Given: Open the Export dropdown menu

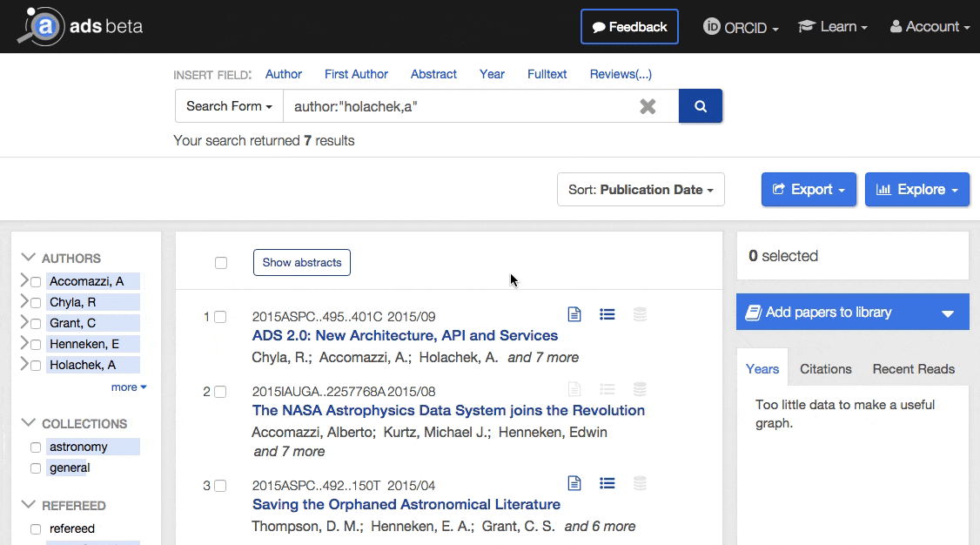Looking at the screenshot, I should (809, 190).
